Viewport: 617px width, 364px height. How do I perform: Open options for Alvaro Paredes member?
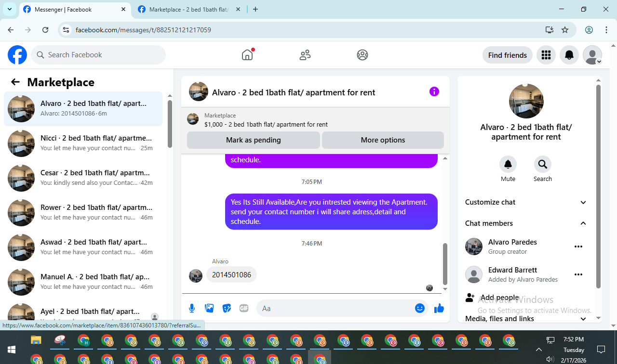click(x=578, y=247)
